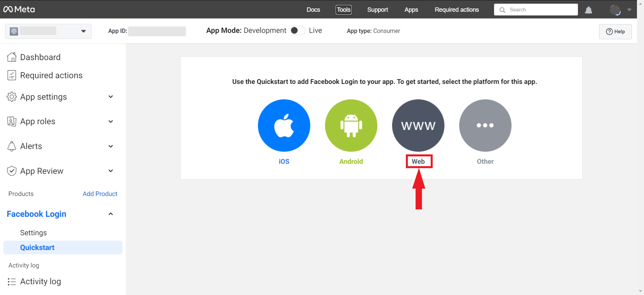Select the Other platform three-dots circle
This screenshot has width=644, height=295.
point(485,126)
